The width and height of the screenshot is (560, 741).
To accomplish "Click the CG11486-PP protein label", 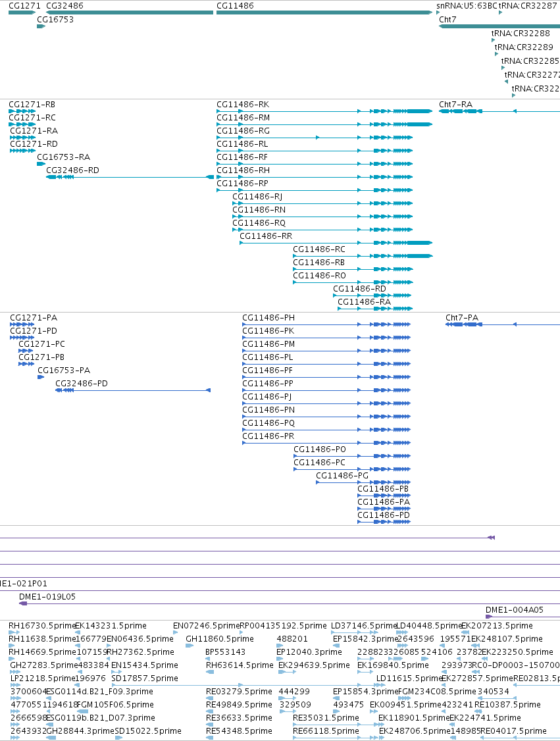I will (x=268, y=383).
